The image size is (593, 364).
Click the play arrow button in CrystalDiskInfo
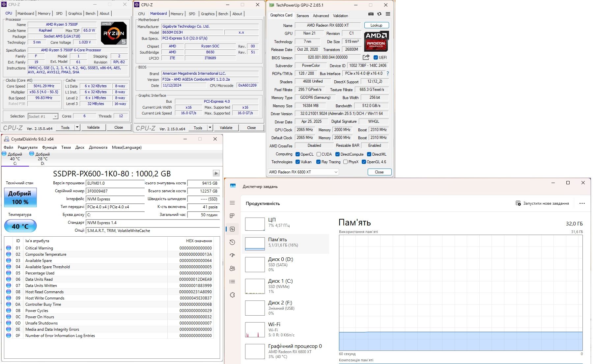point(216,173)
